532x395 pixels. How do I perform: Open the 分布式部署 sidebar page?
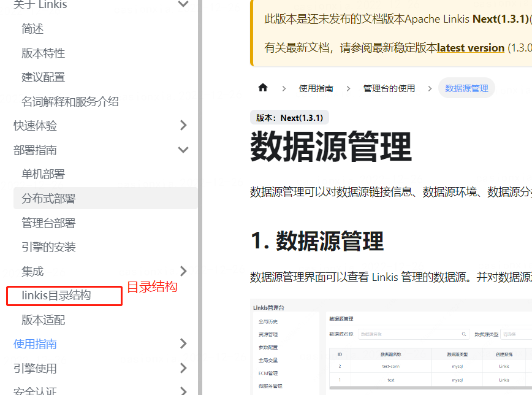pos(105,198)
